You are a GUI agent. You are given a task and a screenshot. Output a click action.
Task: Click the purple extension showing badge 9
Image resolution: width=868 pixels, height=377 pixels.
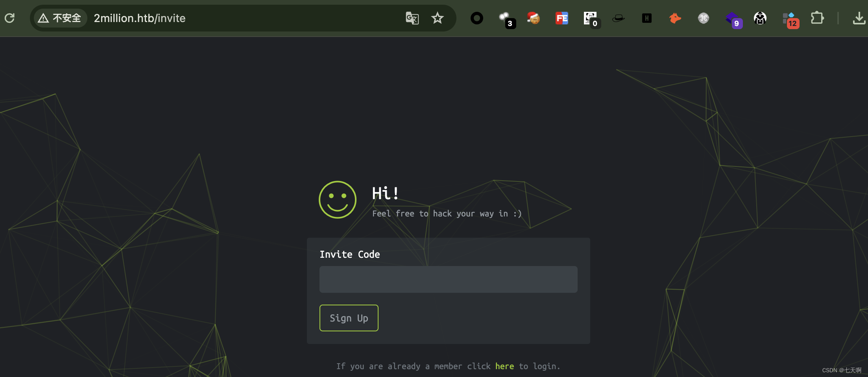733,18
